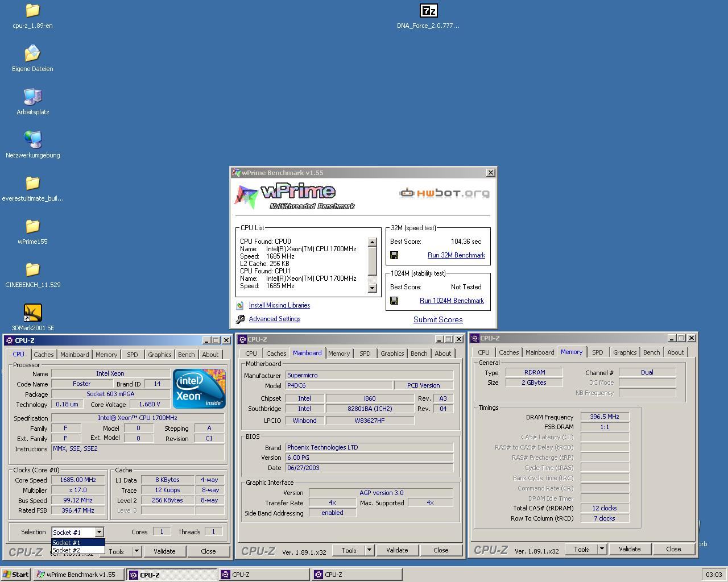The image size is (728, 582).
Task: Click Close button in CPU window
Action: click(x=208, y=551)
